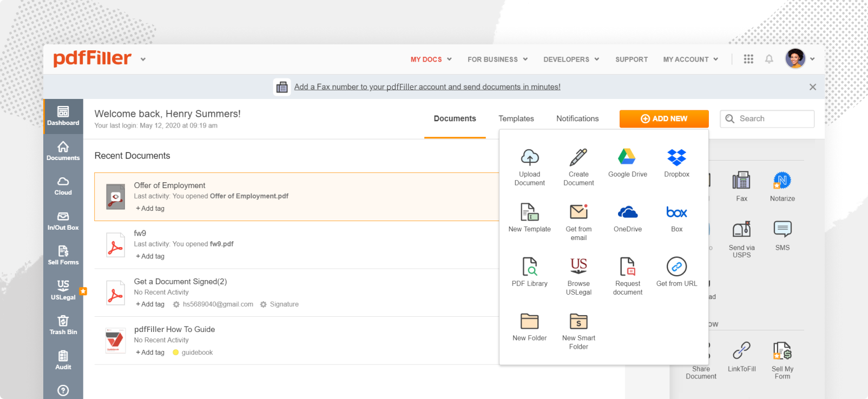Screen dimensions: 868x399
Task: Open the apps grid icon in header
Action: click(748, 59)
